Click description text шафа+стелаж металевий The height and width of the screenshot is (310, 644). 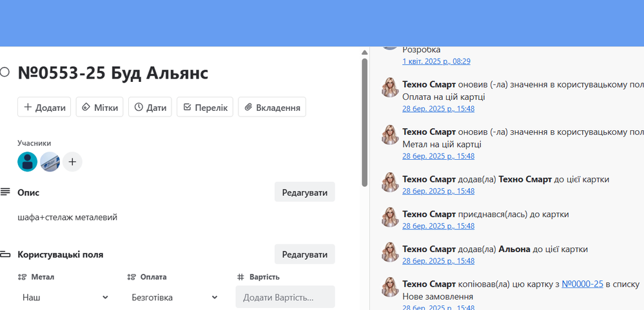coord(67,217)
